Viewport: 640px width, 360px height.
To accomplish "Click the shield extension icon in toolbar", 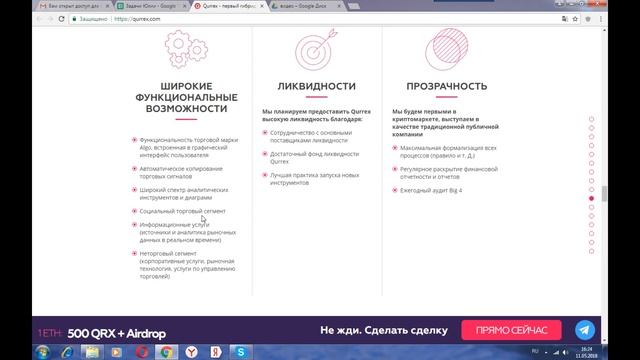I will pos(588,19).
